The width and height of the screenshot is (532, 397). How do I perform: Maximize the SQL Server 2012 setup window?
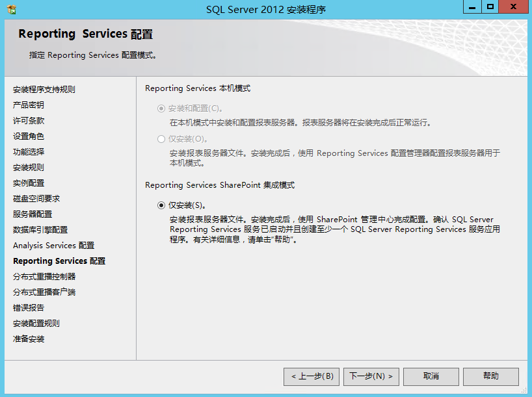[490, 6]
